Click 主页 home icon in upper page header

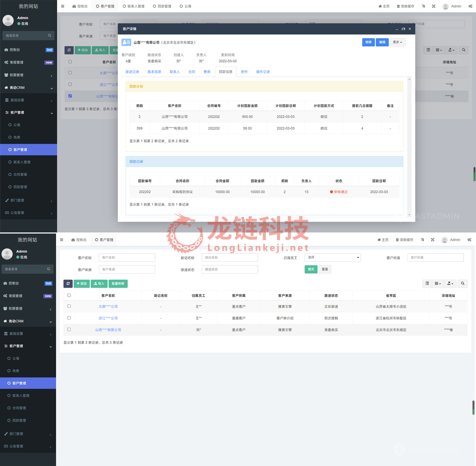pos(380,6)
